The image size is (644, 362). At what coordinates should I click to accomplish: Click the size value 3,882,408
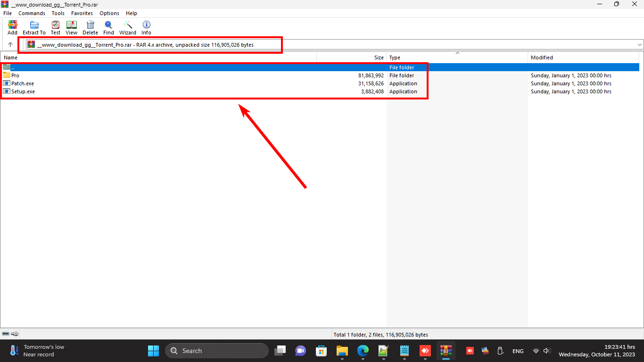[372, 91]
